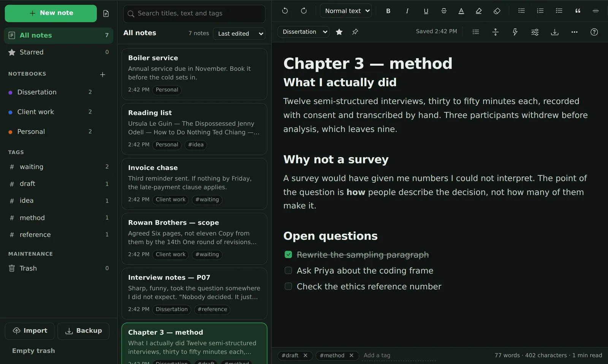Filter by the draft tag in sidebar

(x=59, y=184)
